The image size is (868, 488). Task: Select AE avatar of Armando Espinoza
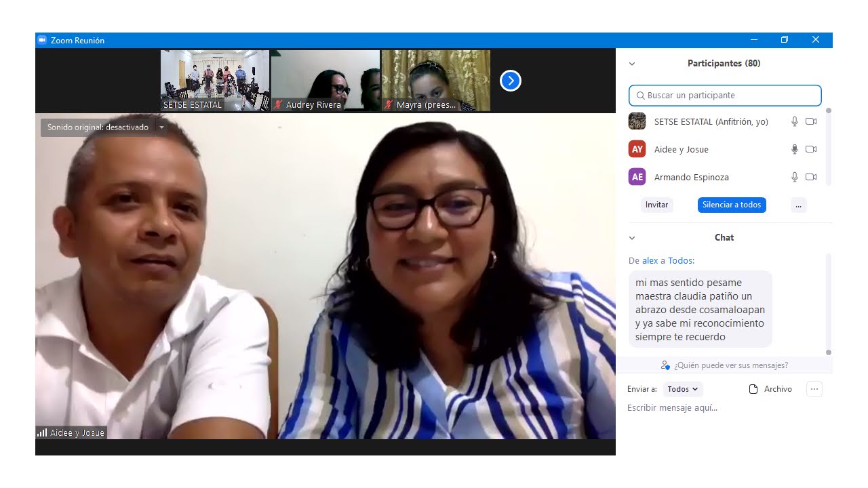[637, 177]
